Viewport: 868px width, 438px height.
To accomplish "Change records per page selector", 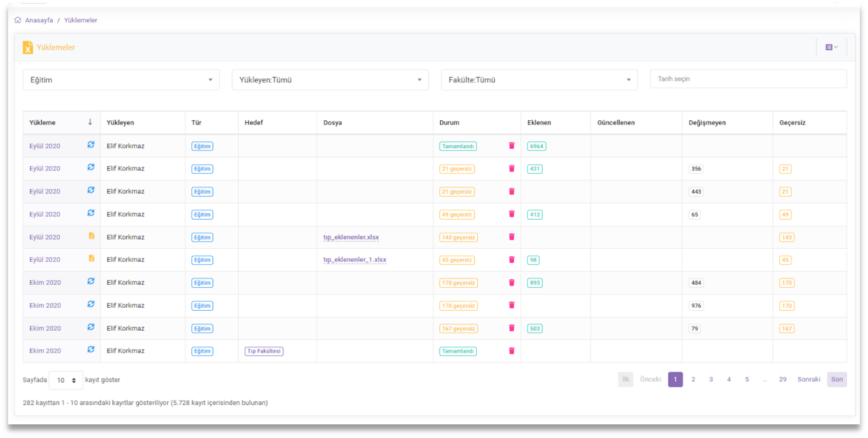I will pos(66,380).
